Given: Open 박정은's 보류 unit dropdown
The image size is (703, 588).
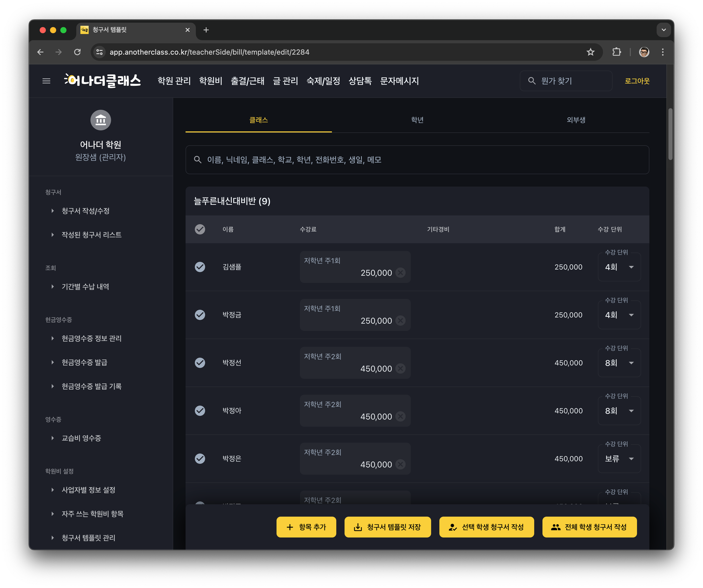Looking at the screenshot, I should click(619, 459).
